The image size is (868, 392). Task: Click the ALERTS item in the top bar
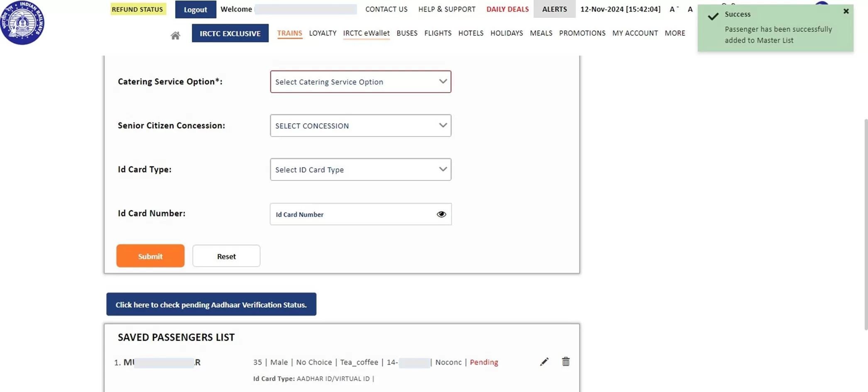point(554,9)
